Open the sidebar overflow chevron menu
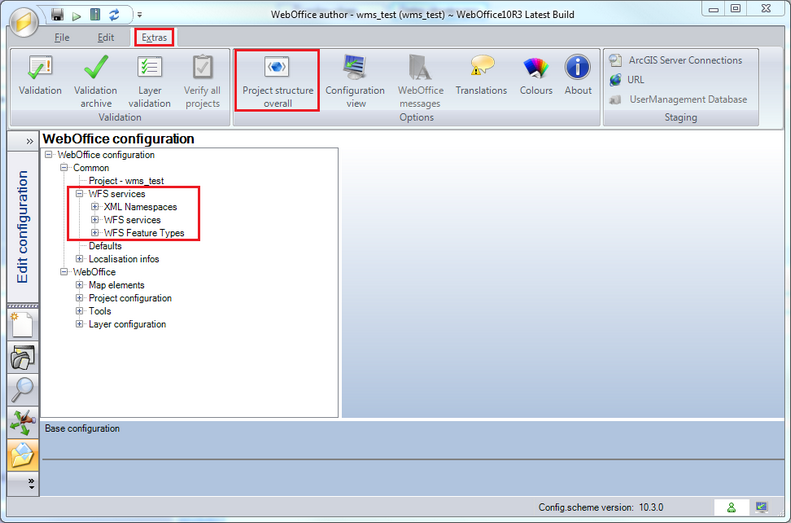This screenshot has height=523, width=791. point(31,484)
